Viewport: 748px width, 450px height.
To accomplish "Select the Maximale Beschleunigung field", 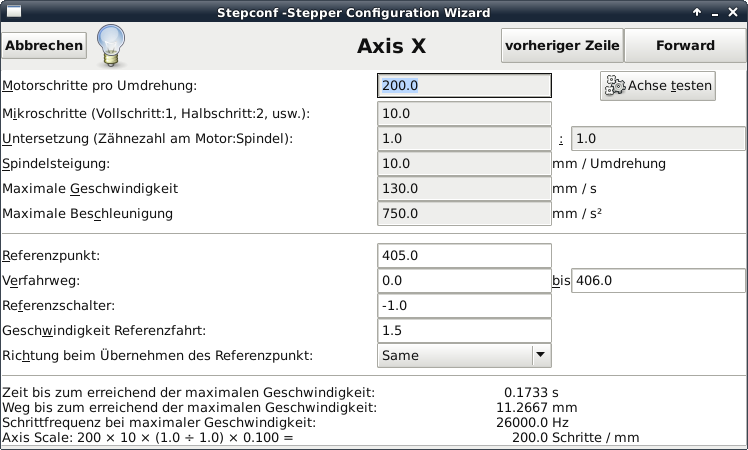I will [465, 213].
